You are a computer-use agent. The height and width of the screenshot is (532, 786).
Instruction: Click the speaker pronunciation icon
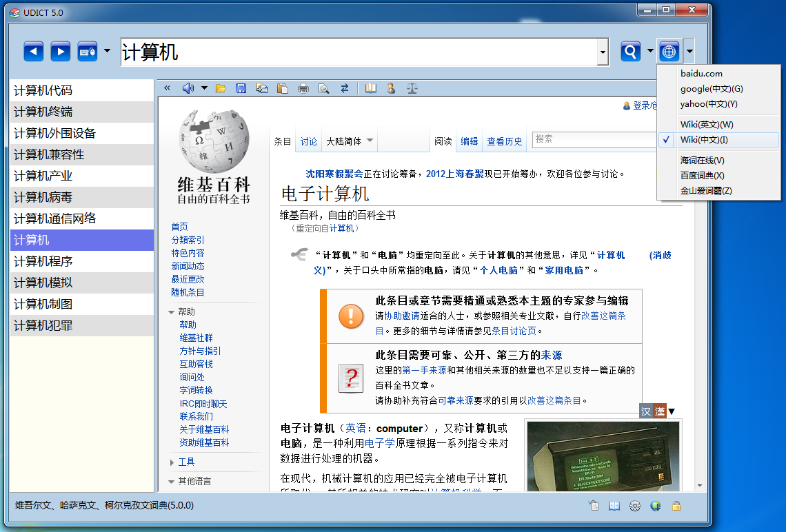(x=188, y=88)
